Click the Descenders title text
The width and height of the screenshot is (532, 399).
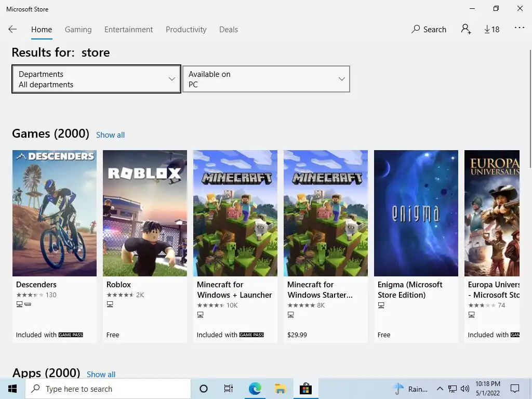(36, 285)
